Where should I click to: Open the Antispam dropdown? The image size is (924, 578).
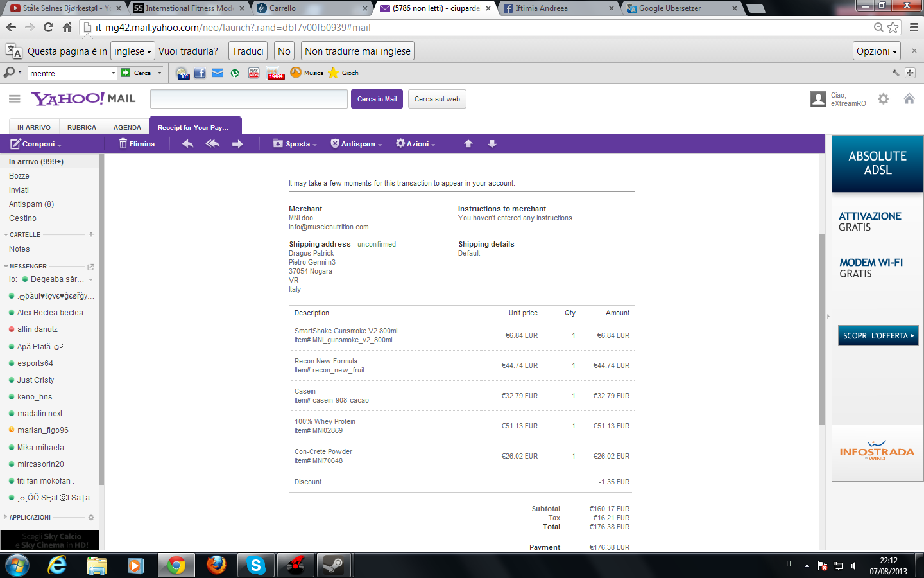click(x=356, y=144)
